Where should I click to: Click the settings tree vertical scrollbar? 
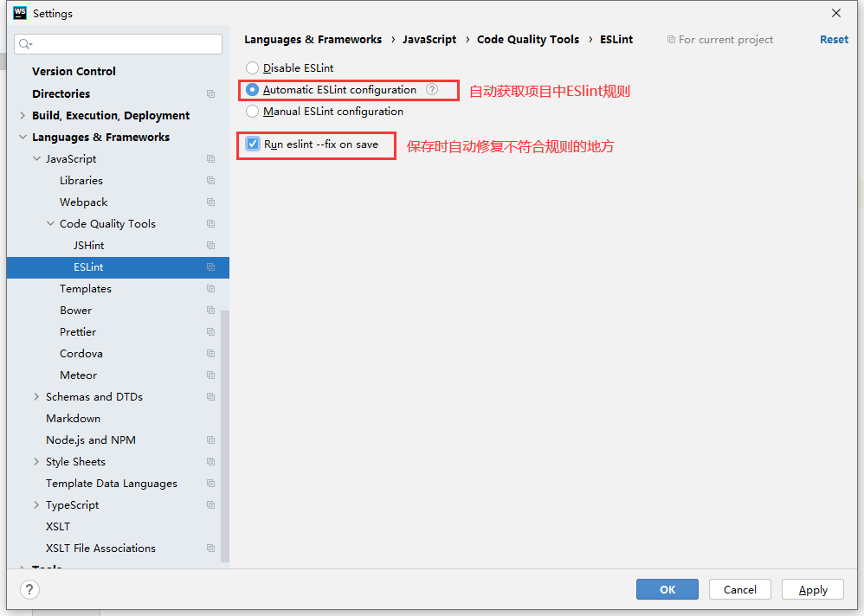pos(225,433)
